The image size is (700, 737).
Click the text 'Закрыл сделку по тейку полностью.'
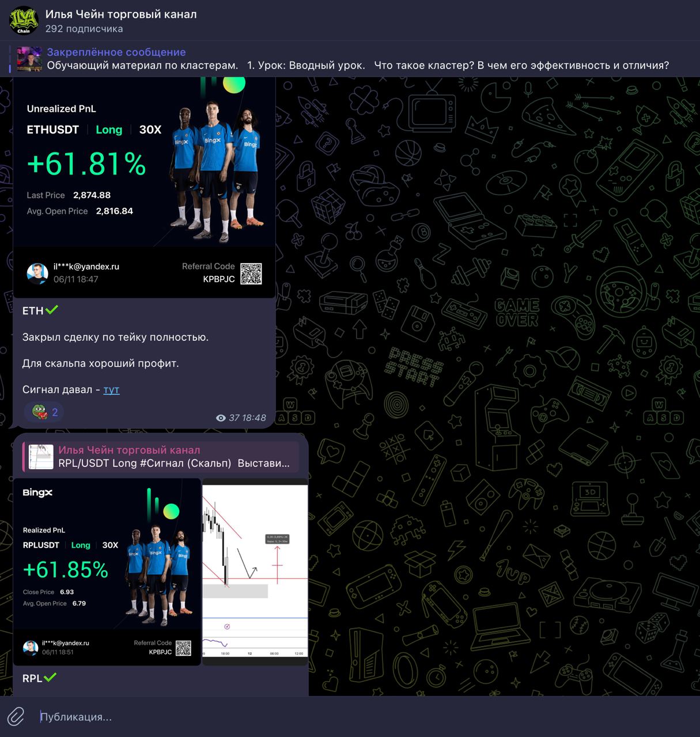(x=116, y=337)
